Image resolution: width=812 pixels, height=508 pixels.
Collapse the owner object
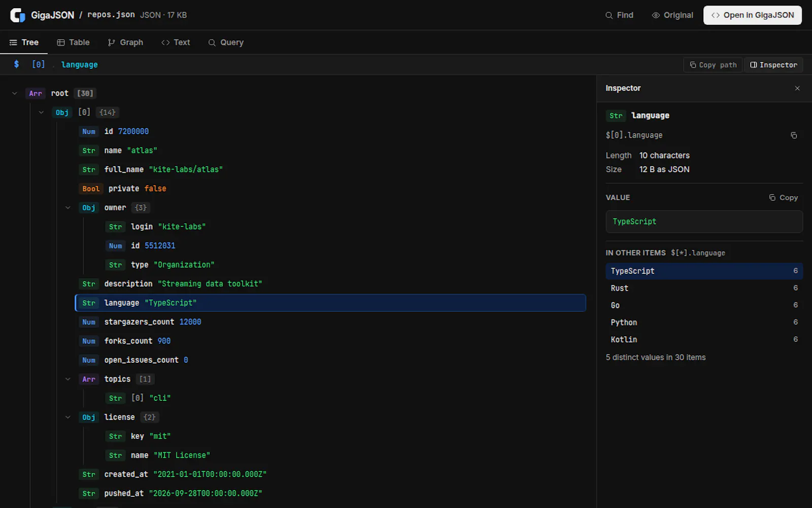pos(68,208)
